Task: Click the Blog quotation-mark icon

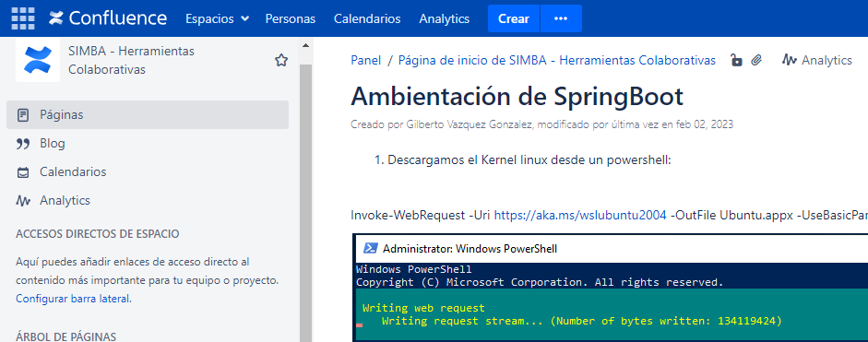Action: (23, 144)
